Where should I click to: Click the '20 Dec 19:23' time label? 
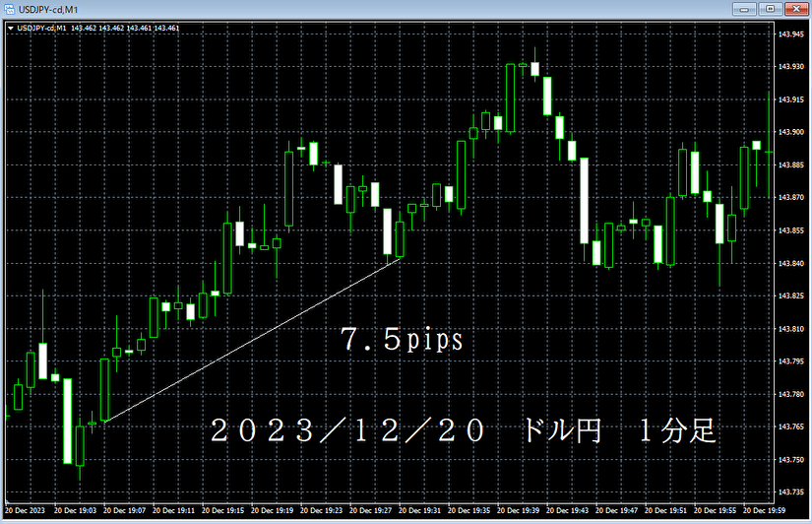coord(321,510)
